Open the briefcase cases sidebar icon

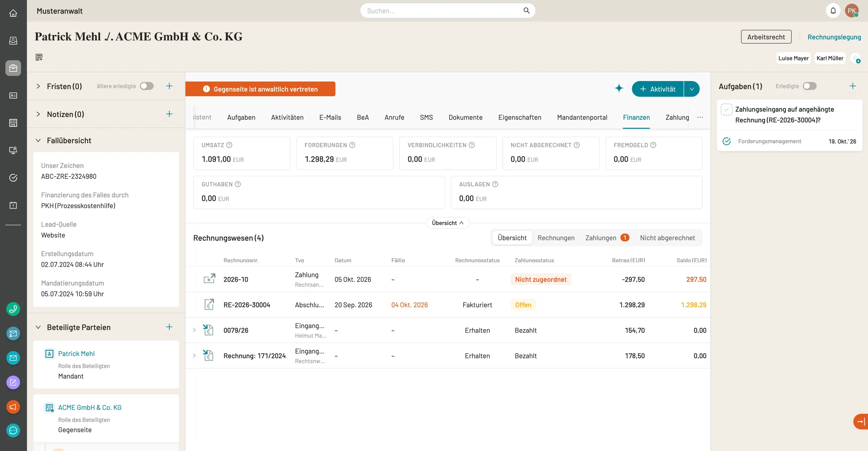click(x=13, y=68)
